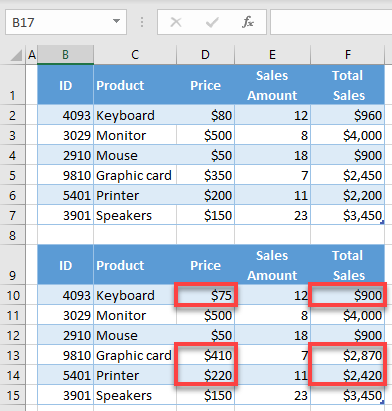Image resolution: width=392 pixels, height=411 pixels.
Task: Select row 9 header
Action: (x=13, y=265)
